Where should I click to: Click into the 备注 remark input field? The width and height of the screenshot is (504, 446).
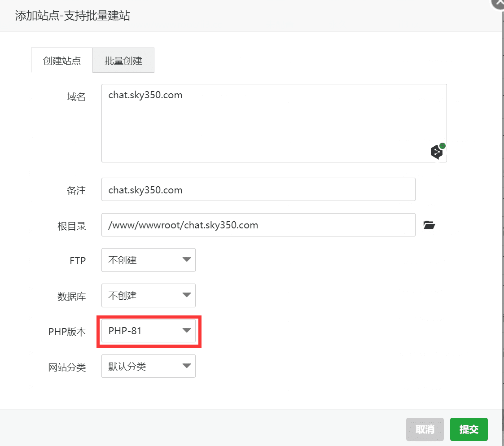258,190
